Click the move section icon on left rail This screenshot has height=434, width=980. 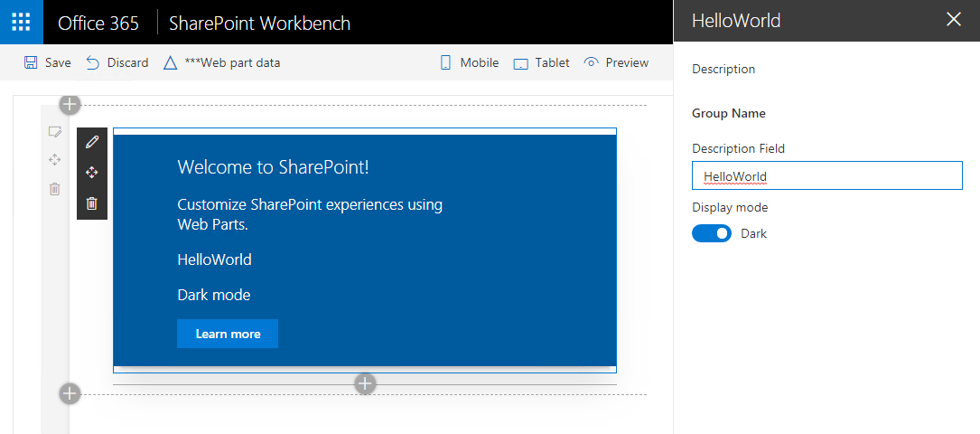(55, 159)
